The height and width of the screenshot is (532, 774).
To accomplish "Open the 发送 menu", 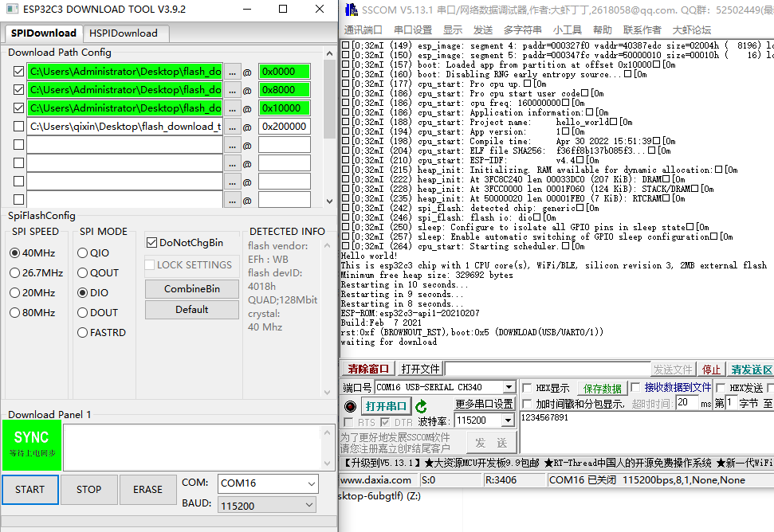I will 483,30.
